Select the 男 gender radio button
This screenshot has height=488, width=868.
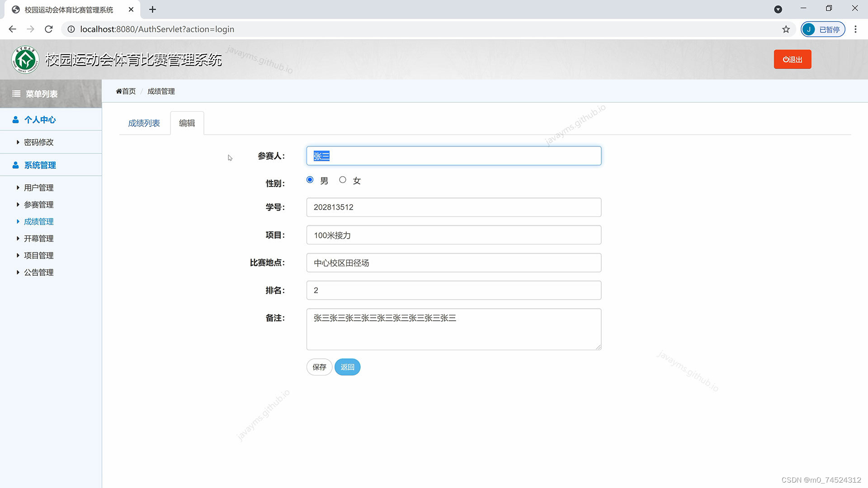tap(310, 180)
